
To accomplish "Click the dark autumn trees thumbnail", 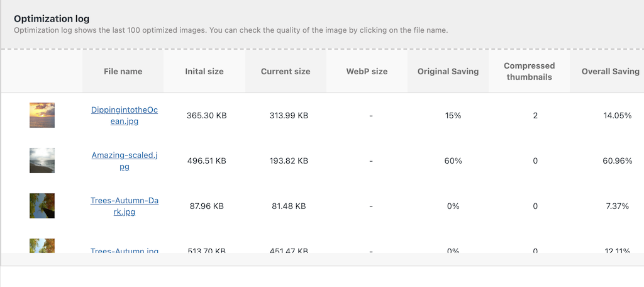I will coord(42,206).
